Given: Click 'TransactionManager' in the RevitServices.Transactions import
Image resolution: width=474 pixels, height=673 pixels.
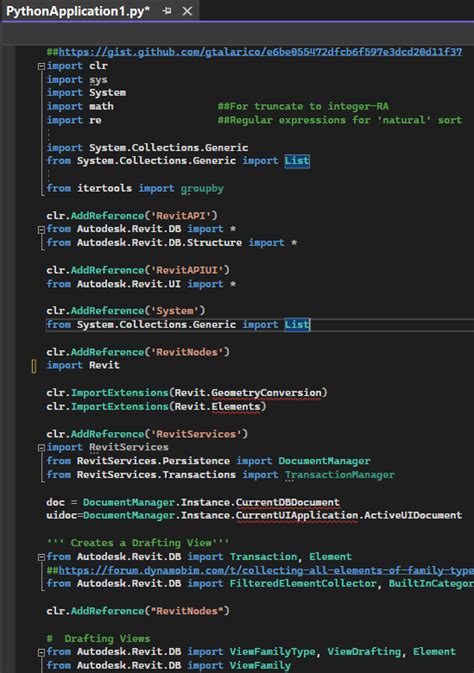Looking at the screenshot, I should click(340, 475).
